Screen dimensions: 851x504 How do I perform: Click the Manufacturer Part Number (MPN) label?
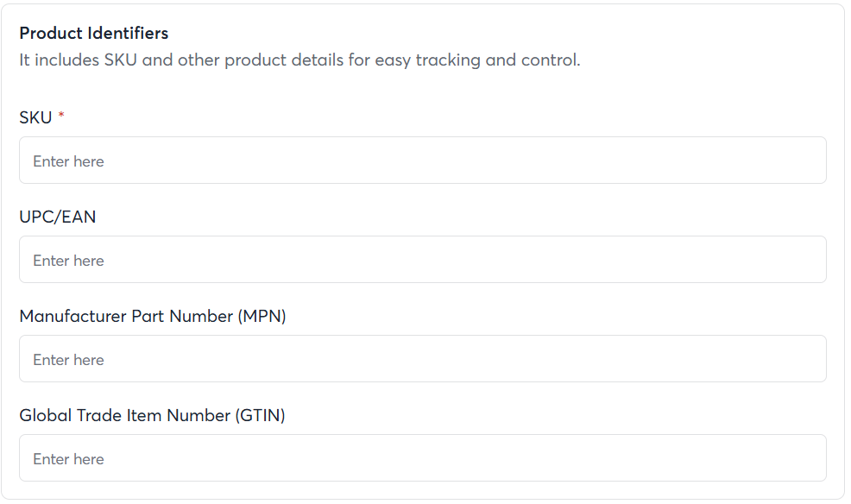[153, 316]
